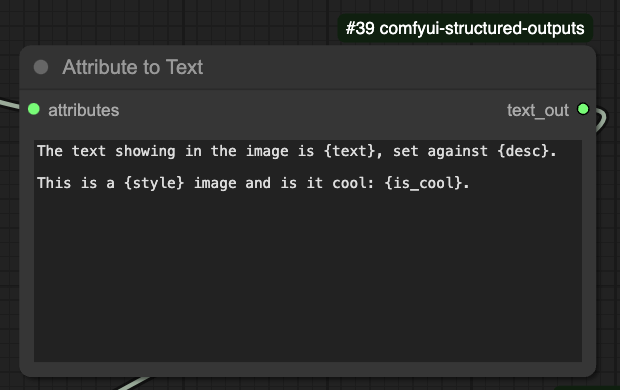Click the attributes input connector dot

(34, 109)
